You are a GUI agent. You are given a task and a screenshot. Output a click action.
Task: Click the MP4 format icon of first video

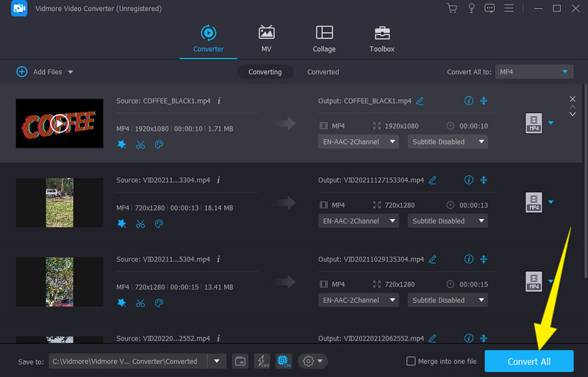coord(534,123)
